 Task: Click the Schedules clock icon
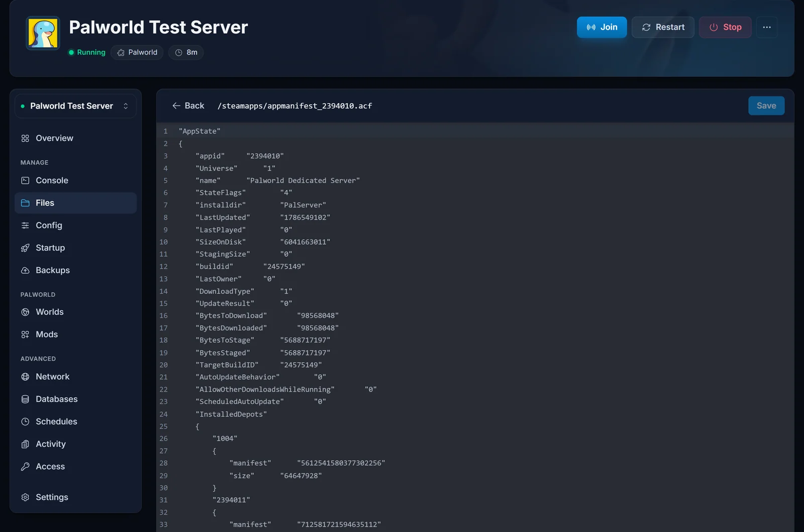(25, 421)
